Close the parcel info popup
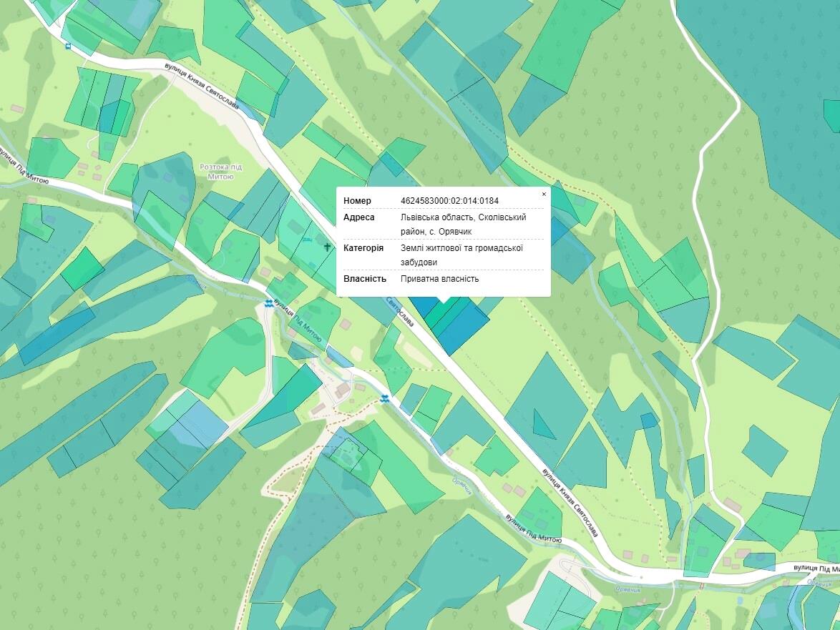840x630 pixels. coord(544,195)
